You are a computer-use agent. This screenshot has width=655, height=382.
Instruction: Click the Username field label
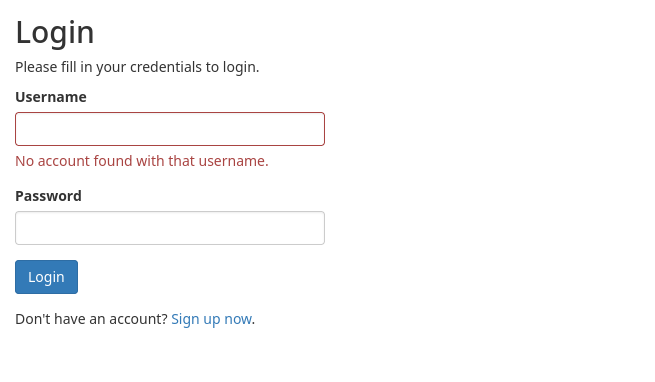coord(51,97)
